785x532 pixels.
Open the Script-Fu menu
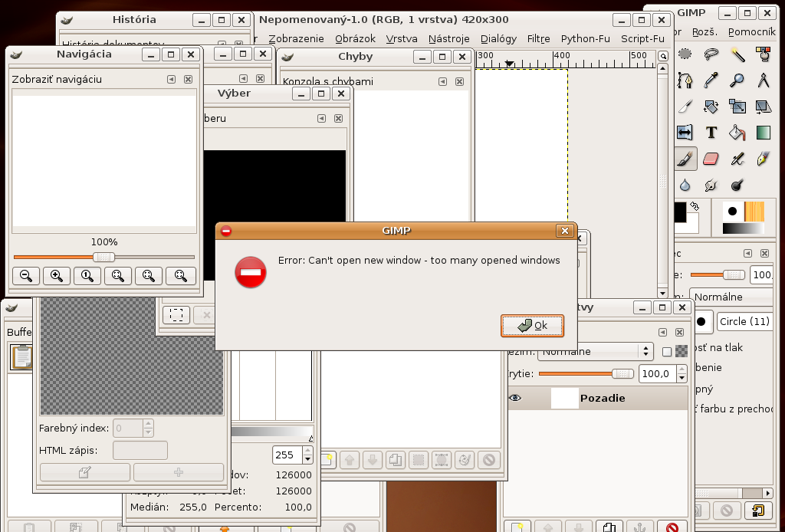click(x=642, y=38)
